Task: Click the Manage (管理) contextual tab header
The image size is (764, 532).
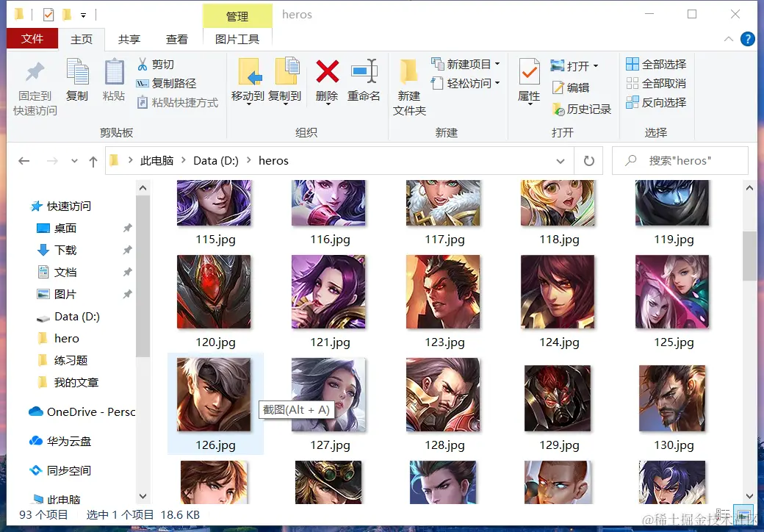Action: 237,16
